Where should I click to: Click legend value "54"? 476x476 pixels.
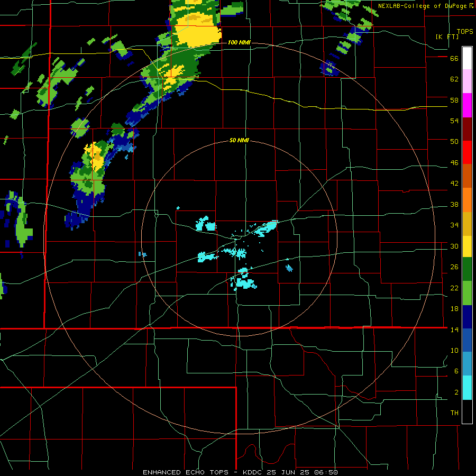[x=454, y=121]
